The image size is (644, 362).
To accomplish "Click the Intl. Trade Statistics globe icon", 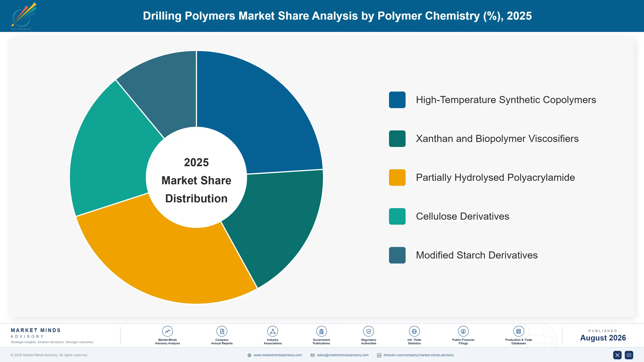I will pos(414,331).
